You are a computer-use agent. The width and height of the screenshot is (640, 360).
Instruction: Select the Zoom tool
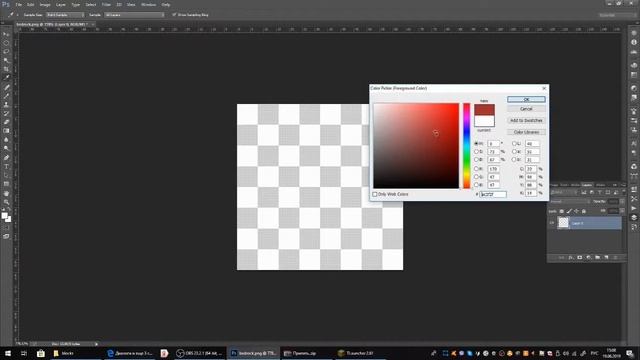(x=6, y=202)
